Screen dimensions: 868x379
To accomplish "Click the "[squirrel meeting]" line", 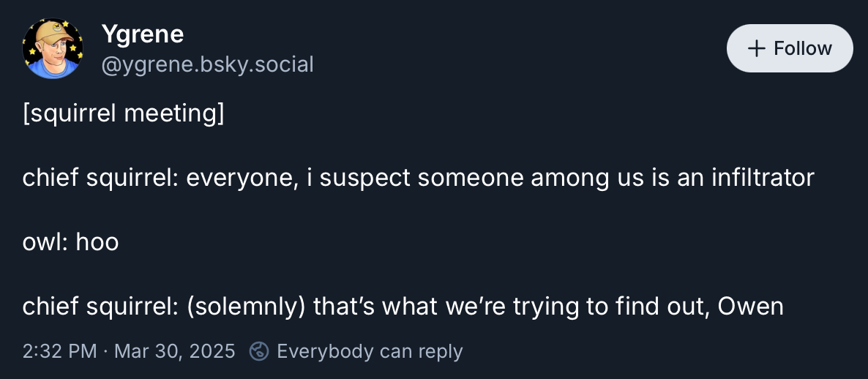I will pos(123,114).
